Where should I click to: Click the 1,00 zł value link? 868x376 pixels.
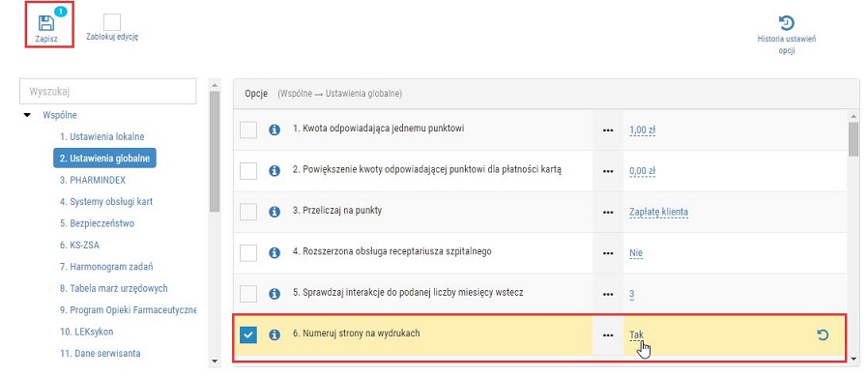(x=642, y=130)
